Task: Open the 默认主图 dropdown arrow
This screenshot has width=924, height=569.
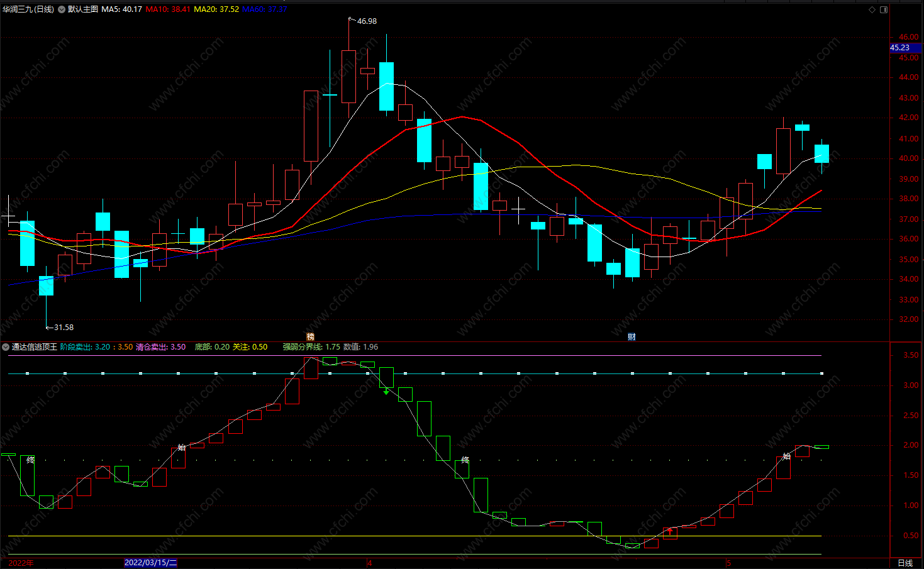Action: 62,9
